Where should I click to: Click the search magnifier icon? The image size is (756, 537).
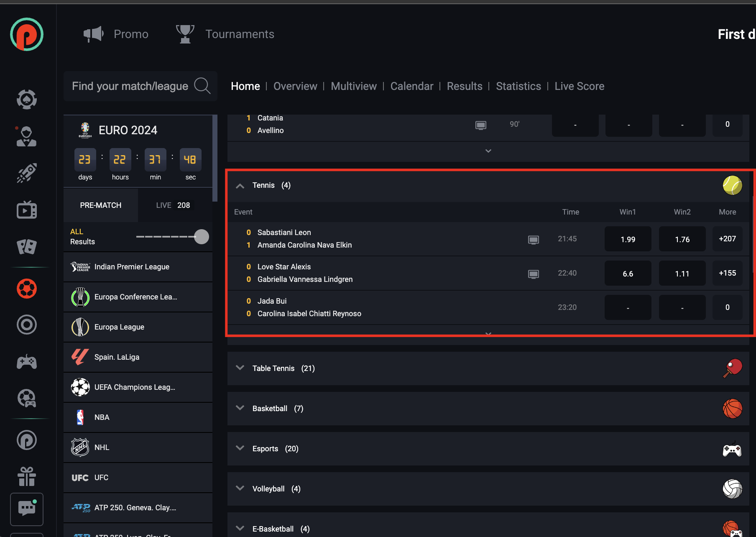[202, 86]
